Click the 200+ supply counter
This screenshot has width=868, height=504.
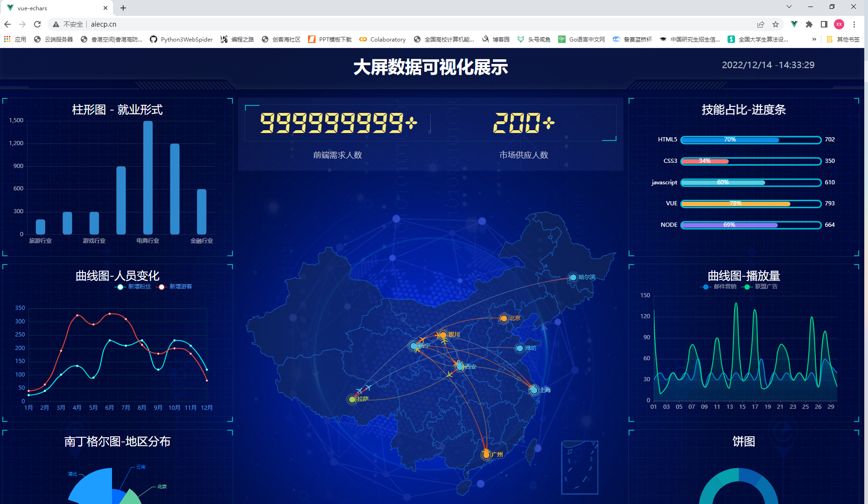(524, 123)
